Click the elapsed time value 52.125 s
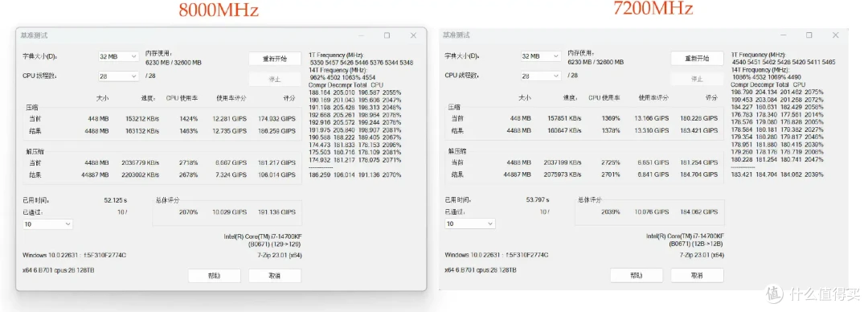The image size is (868, 312). click(x=116, y=200)
